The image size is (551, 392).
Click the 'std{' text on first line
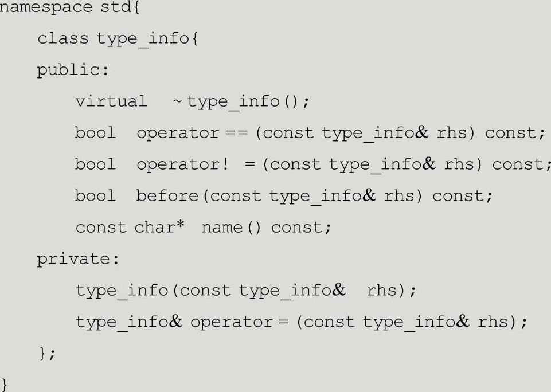[x=120, y=7]
